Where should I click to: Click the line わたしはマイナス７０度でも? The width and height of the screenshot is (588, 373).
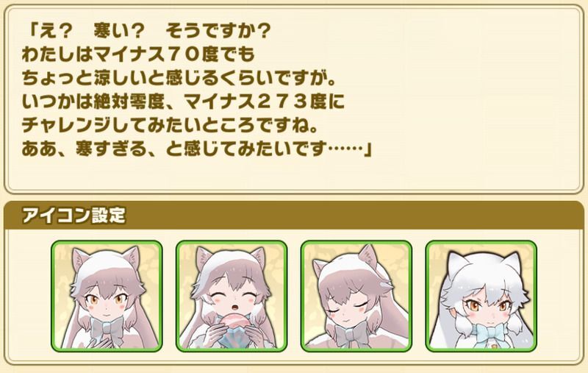click(x=138, y=54)
